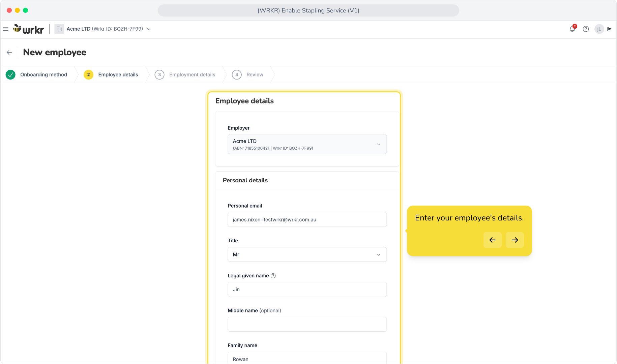Go back using the arrow beside New employee
The height and width of the screenshot is (364, 617).
tap(9, 52)
